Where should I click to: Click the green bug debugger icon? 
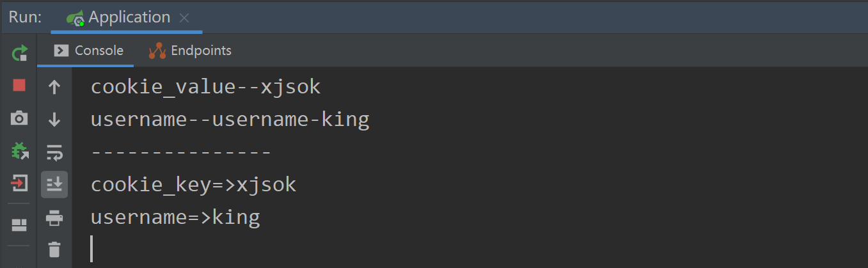(x=20, y=152)
